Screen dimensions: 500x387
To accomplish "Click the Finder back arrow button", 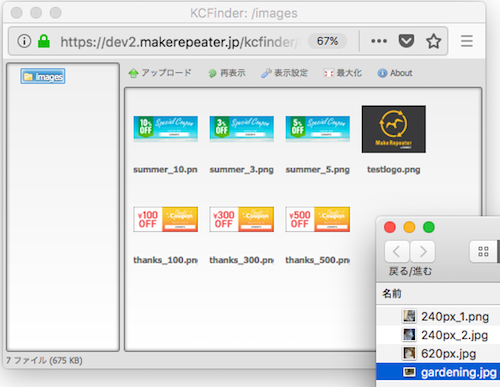I will (x=397, y=251).
